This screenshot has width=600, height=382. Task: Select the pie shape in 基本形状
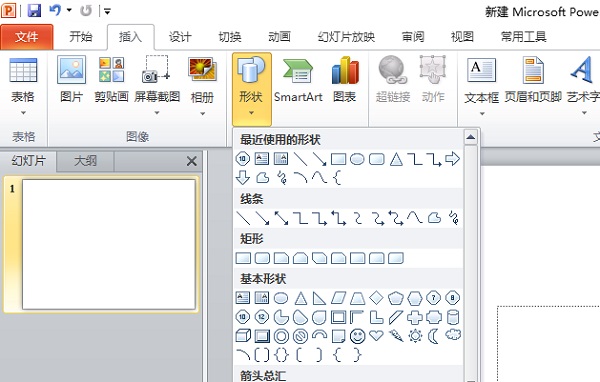coord(281,317)
